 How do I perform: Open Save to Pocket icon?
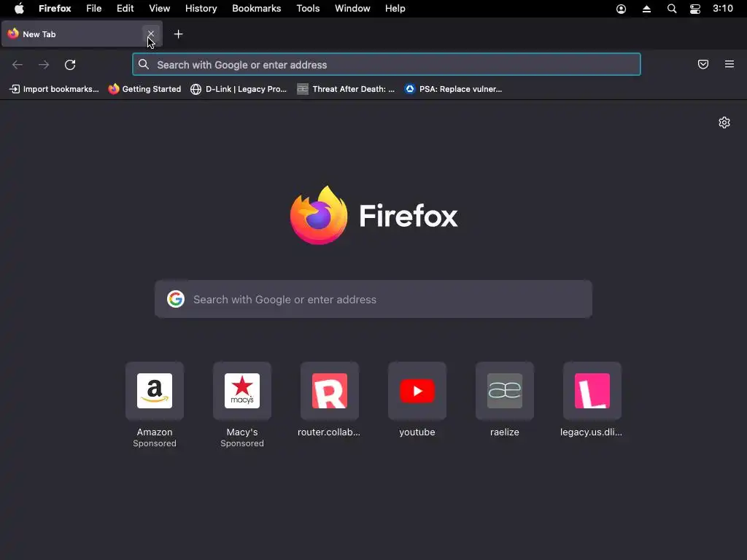tap(703, 64)
